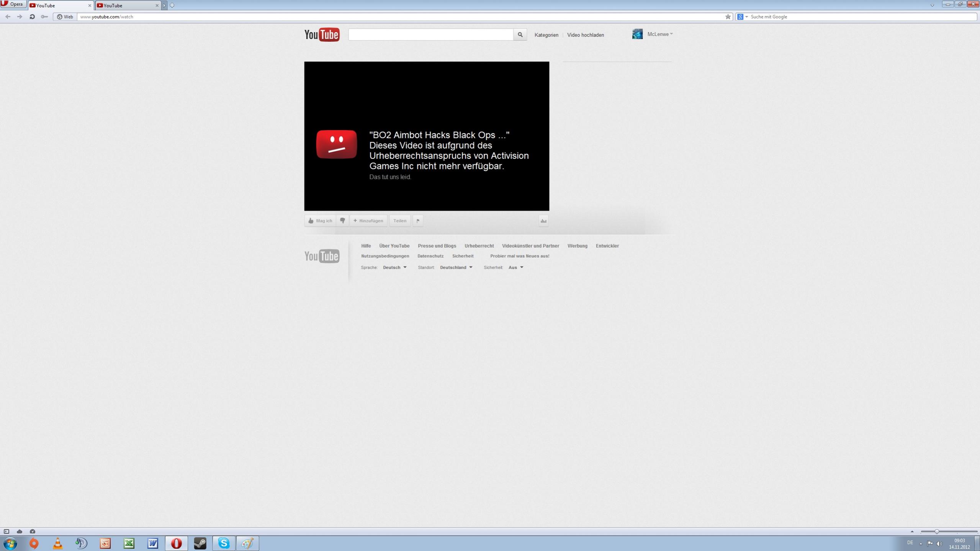Click the YouTube logo in header
The image size is (980, 551).
322,34
